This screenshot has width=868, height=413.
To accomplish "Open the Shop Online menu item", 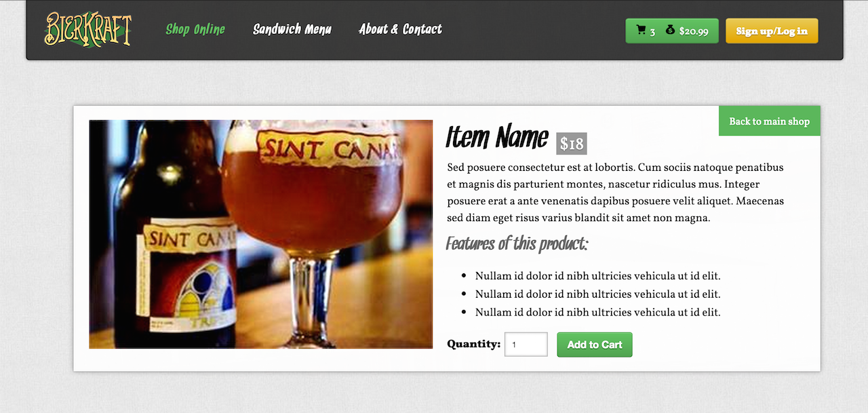I will [195, 29].
